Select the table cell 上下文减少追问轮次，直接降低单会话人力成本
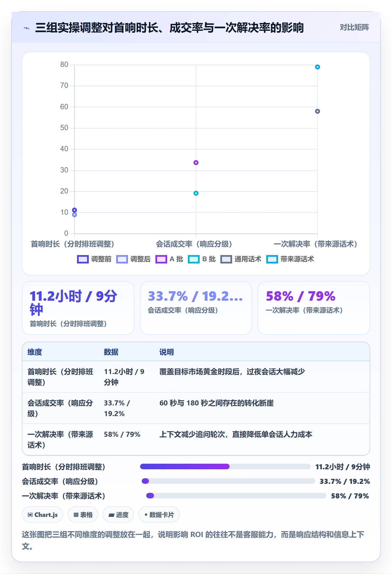 (x=262, y=440)
